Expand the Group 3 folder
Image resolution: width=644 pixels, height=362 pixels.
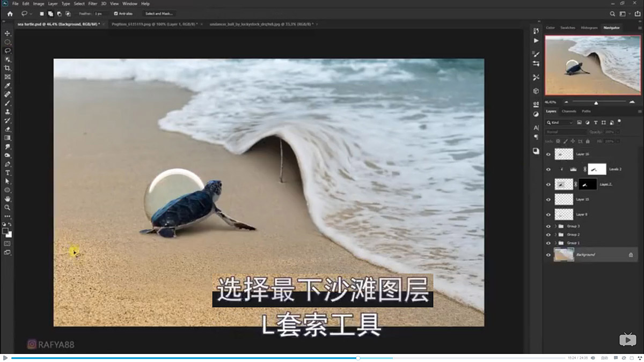(x=555, y=226)
